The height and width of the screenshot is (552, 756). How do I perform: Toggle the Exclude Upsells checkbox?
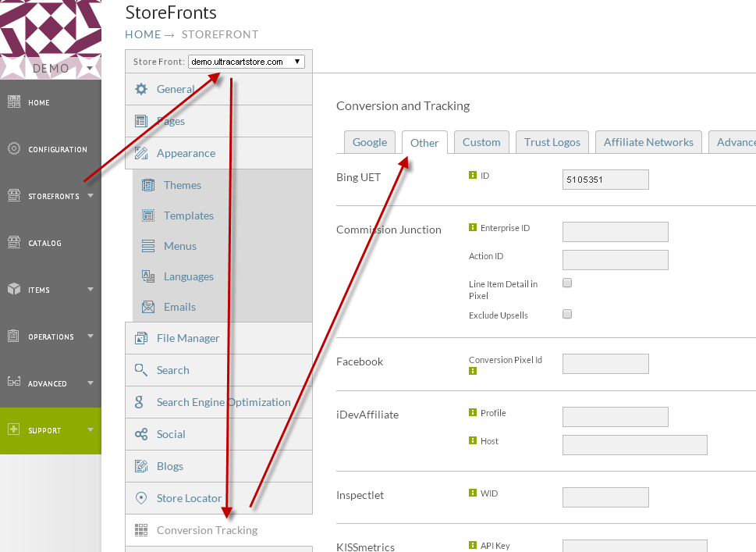click(x=567, y=314)
